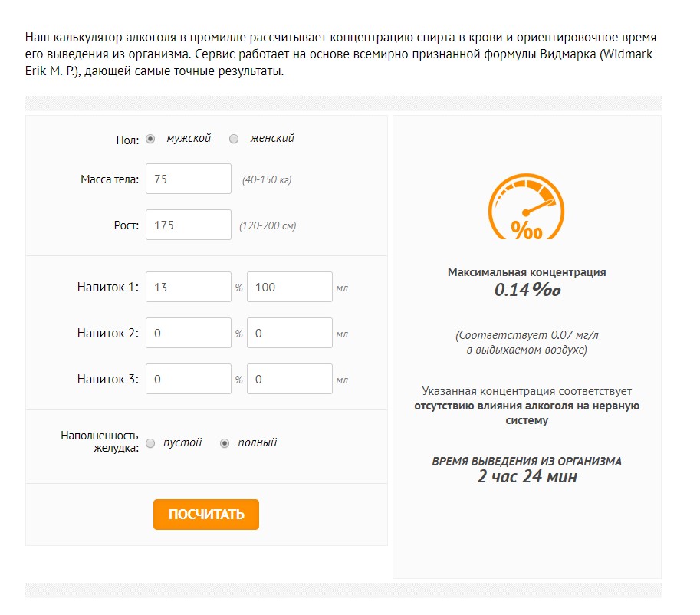This screenshot has width=700, height=615.
Task: Click the Напиток 3 label
Action: pyautogui.click(x=108, y=379)
